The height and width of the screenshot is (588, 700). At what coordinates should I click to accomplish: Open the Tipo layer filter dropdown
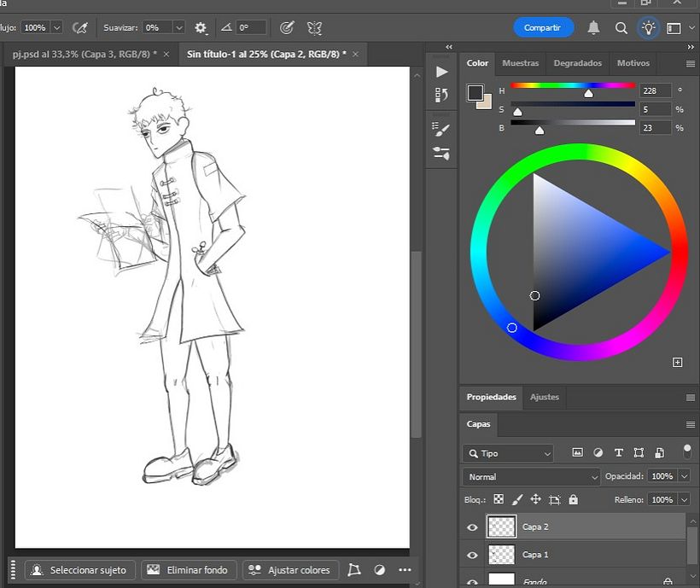(508, 453)
